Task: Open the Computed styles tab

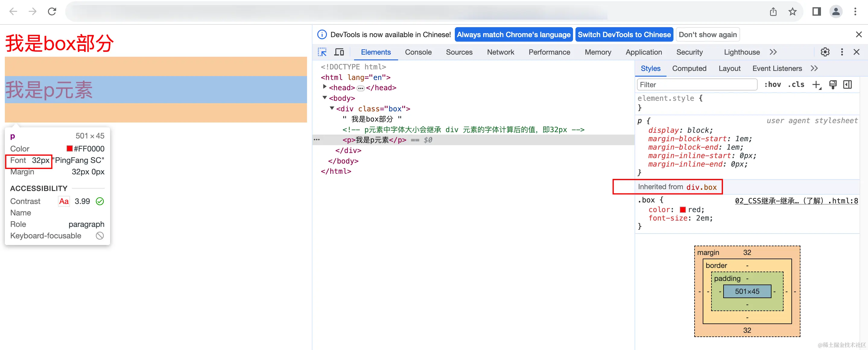Action: coord(689,68)
